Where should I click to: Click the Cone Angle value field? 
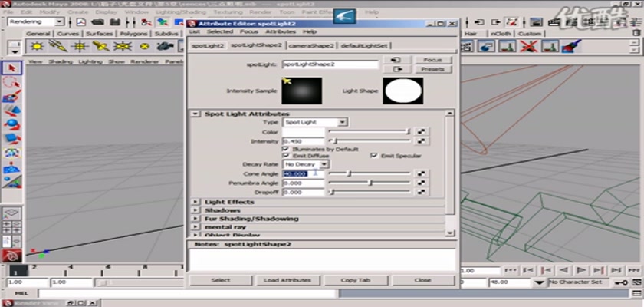click(304, 174)
